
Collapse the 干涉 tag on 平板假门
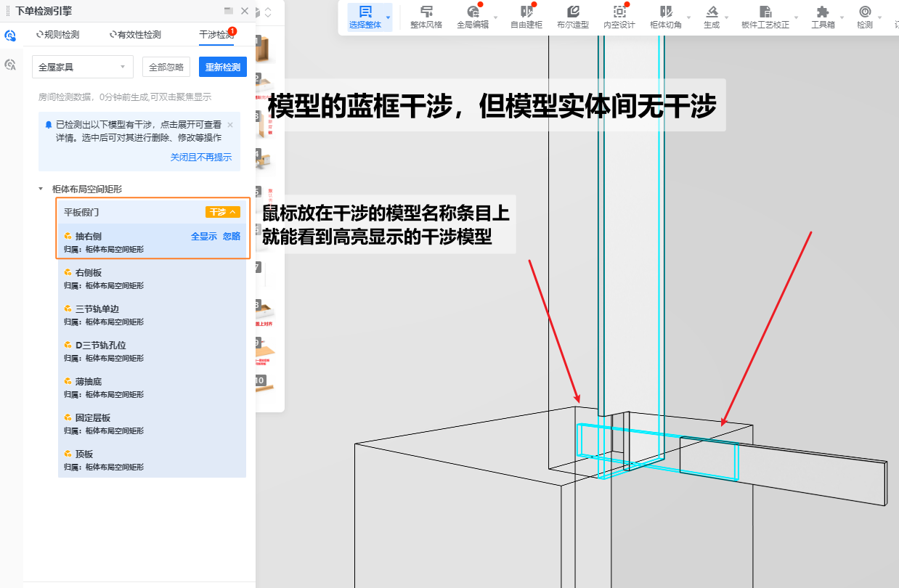tap(222, 212)
